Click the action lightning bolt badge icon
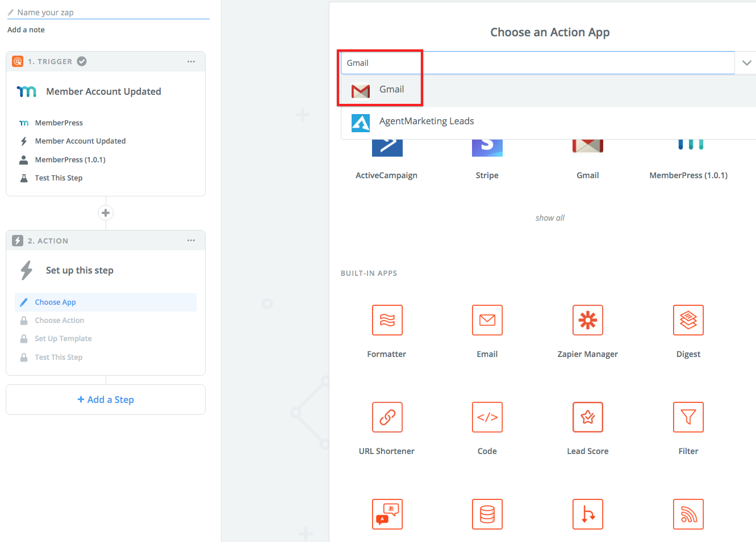This screenshot has width=756, height=542. click(18, 241)
